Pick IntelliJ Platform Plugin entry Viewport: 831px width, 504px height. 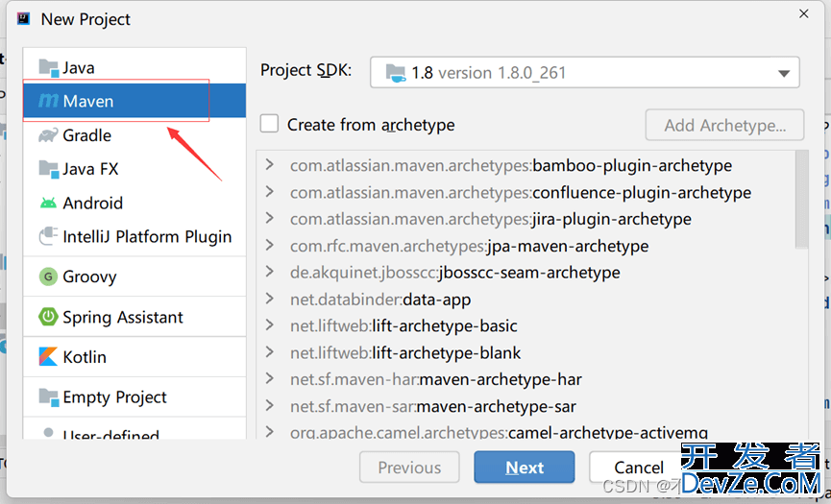click(x=134, y=236)
